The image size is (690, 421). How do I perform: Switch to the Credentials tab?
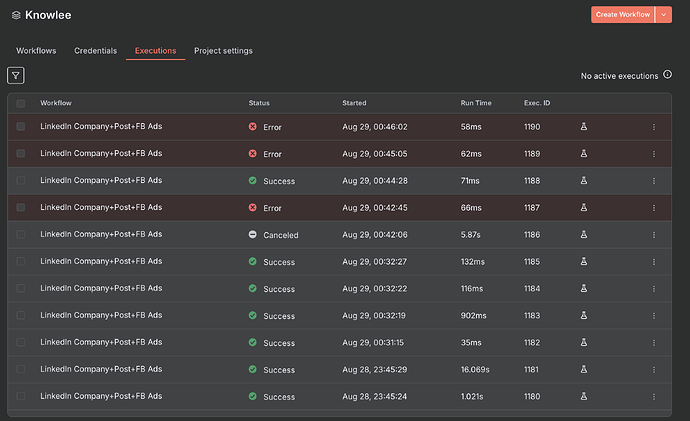click(95, 51)
